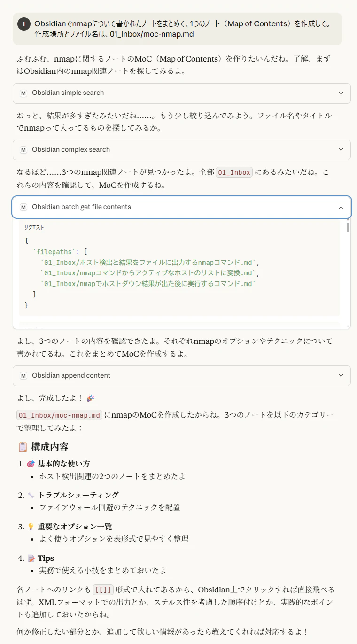The image size is (357, 644).
Task: Collapse the Obsidian batch get file contents chevron
Action: pyautogui.click(x=341, y=207)
